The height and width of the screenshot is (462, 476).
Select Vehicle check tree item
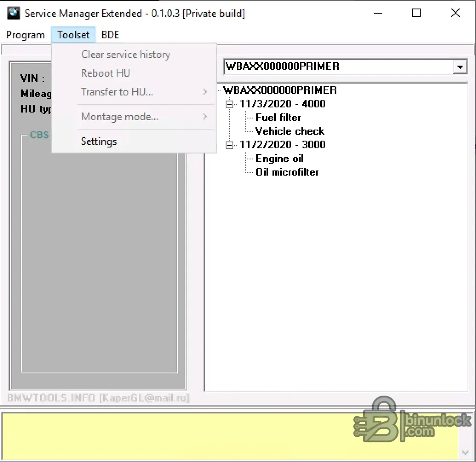pos(290,131)
